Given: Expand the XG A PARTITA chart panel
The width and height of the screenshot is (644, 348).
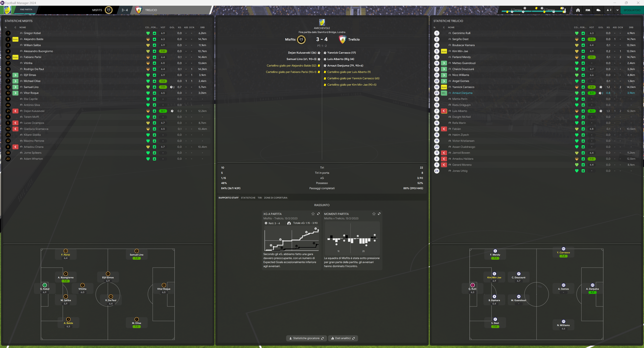Looking at the screenshot, I should pos(318,214).
